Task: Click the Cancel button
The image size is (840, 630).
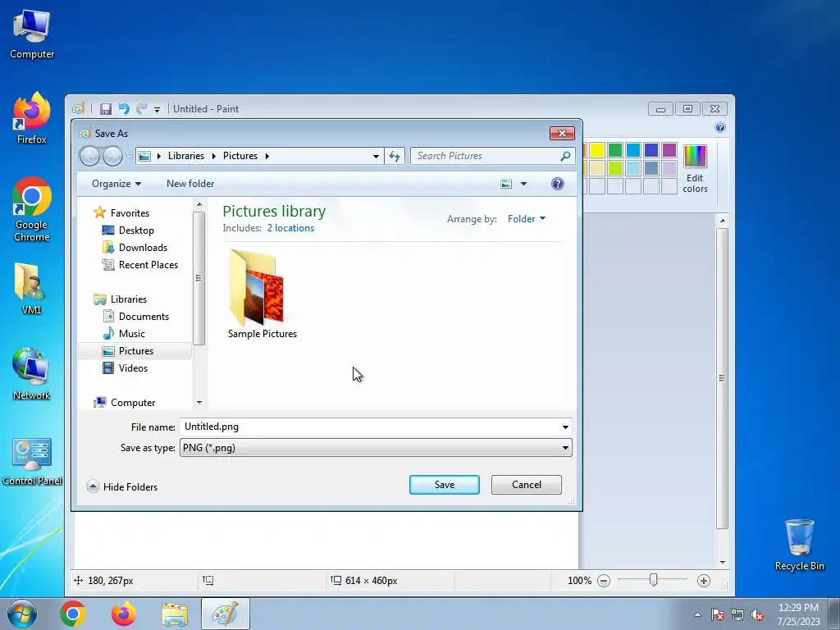Action: pyautogui.click(x=526, y=485)
